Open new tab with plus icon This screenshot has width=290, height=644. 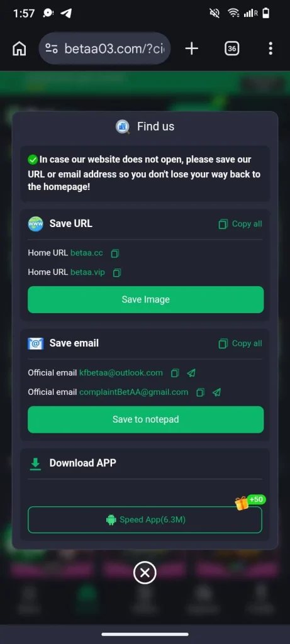(191, 48)
